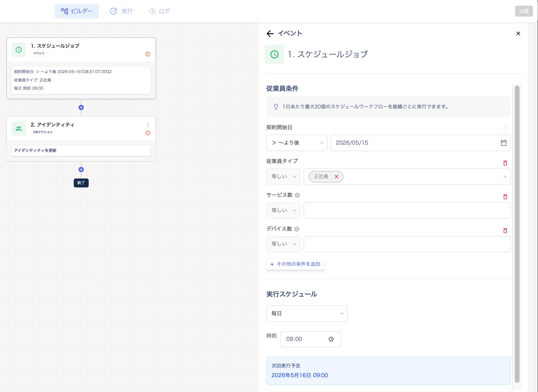Click the サービス数 info icon
This screenshot has height=392, width=538.
[297, 195]
